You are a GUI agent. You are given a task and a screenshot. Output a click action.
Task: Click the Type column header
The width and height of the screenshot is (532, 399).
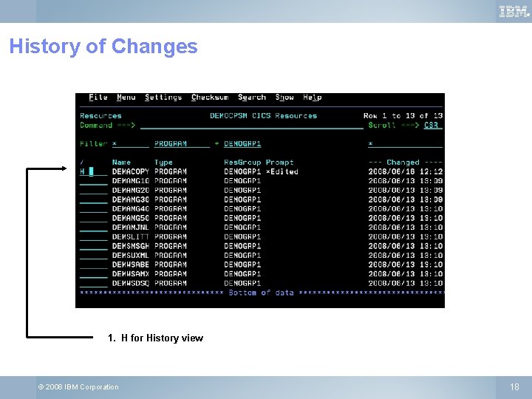pyautogui.click(x=163, y=163)
